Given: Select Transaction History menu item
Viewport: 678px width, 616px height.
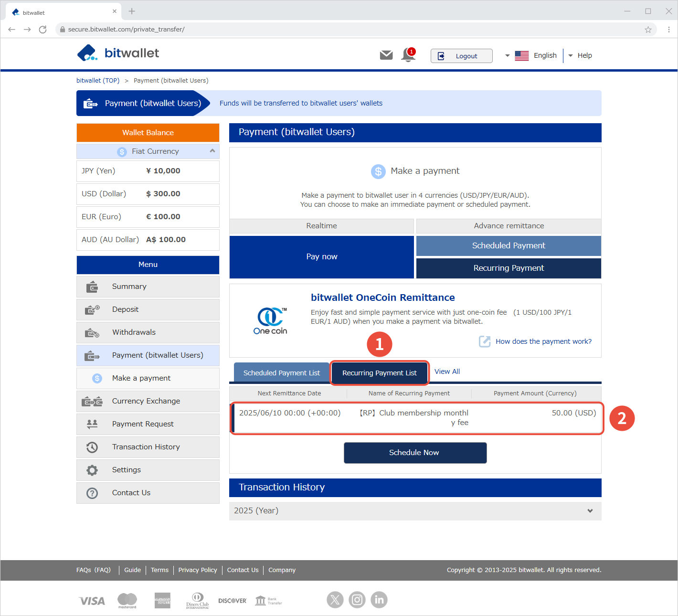Looking at the screenshot, I should (148, 447).
